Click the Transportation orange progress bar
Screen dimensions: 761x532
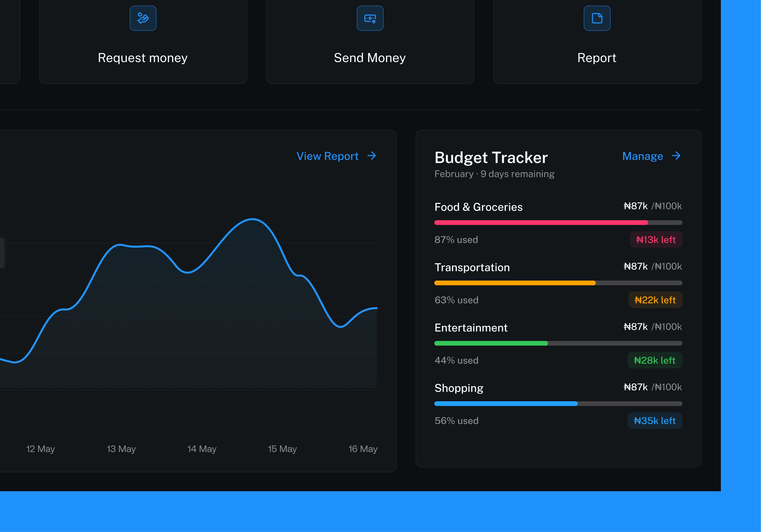[515, 283]
